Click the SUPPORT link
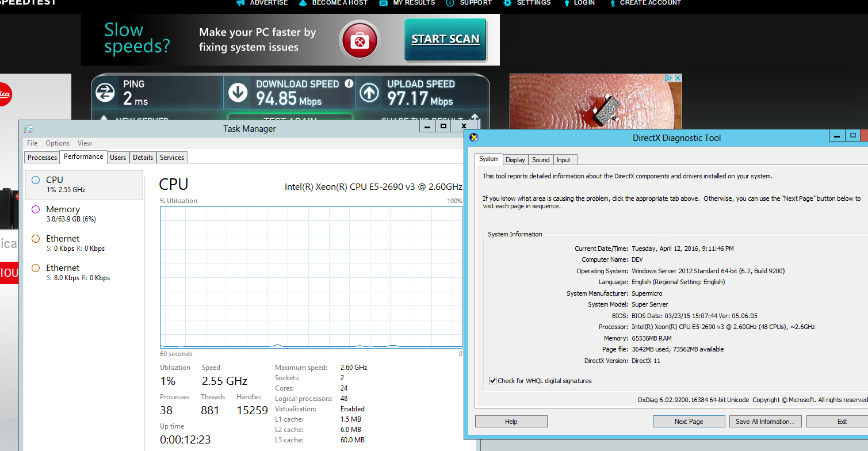 point(476,3)
